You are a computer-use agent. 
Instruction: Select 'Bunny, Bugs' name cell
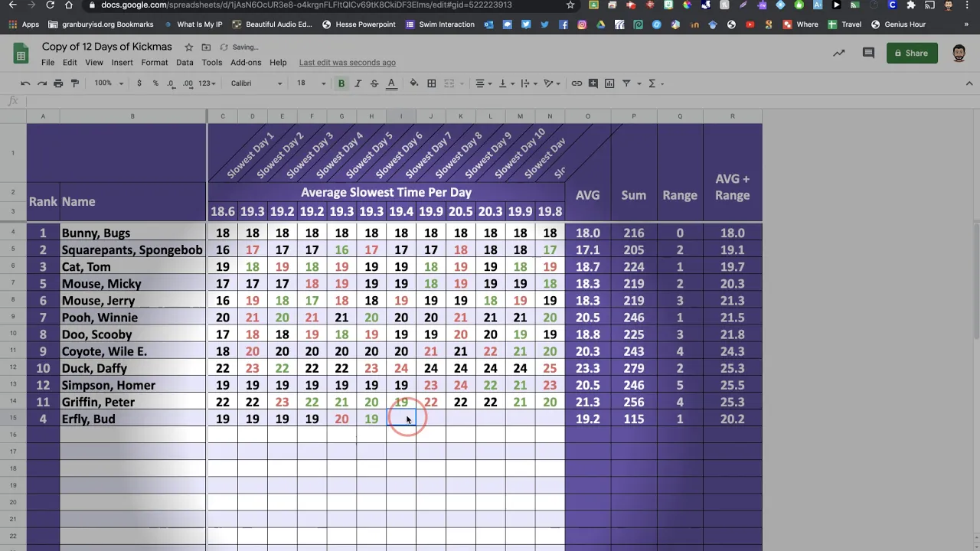[132, 233]
